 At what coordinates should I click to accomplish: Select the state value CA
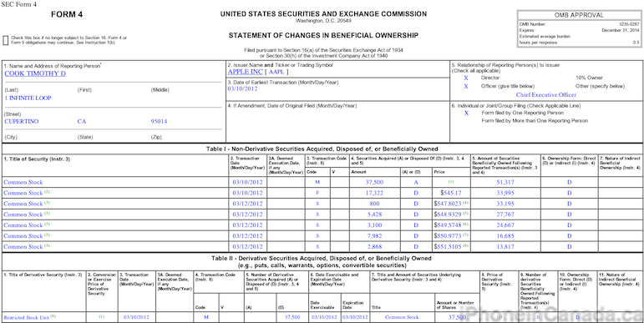click(82, 122)
